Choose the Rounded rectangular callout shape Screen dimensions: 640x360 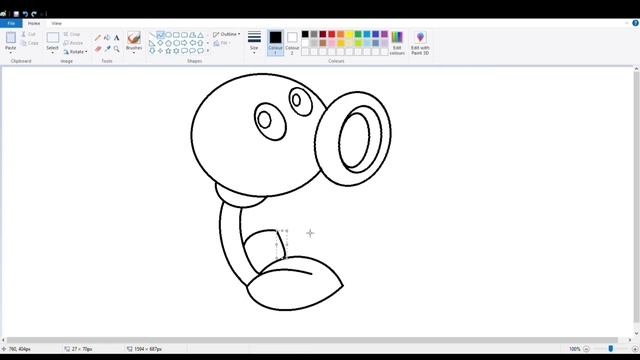click(184, 51)
